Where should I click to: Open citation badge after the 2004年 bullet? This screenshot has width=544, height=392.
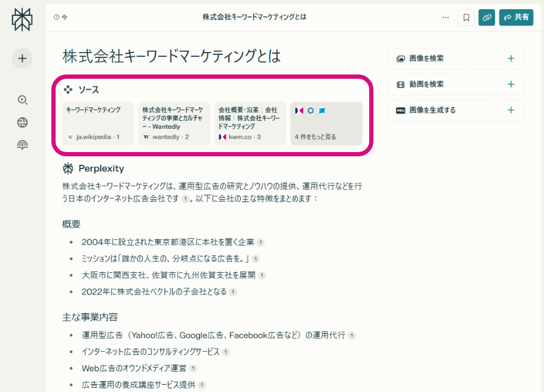point(260,242)
